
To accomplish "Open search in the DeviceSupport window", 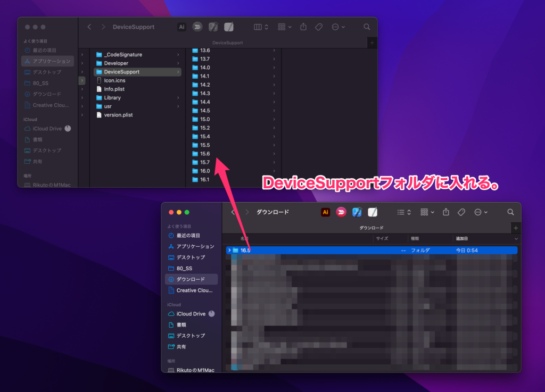I will click(367, 27).
